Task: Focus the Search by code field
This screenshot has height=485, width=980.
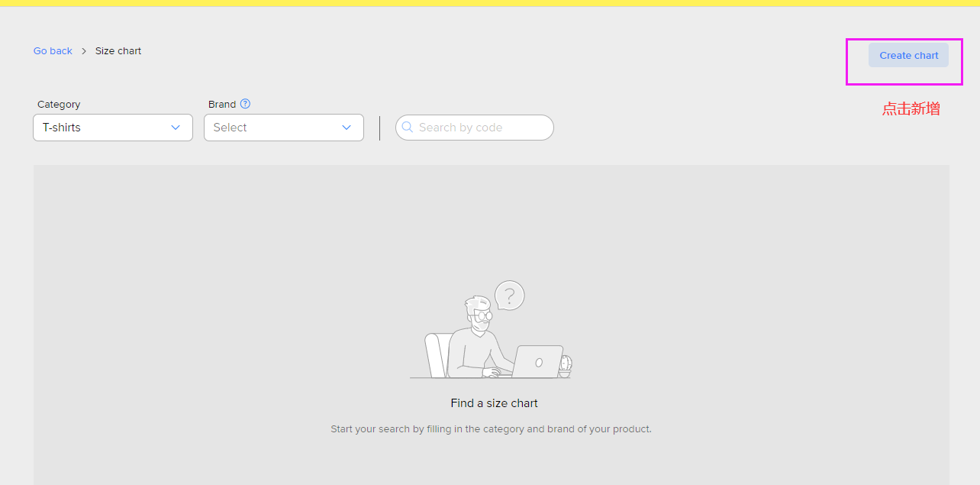Action: (x=475, y=128)
